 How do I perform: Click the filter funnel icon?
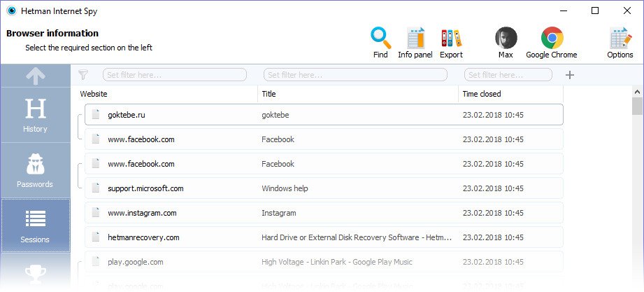click(x=83, y=75)
